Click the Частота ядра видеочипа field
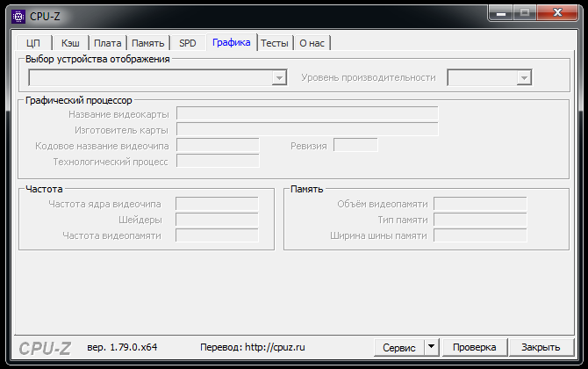This screenshot has width=588, height=369. point(217,204)
